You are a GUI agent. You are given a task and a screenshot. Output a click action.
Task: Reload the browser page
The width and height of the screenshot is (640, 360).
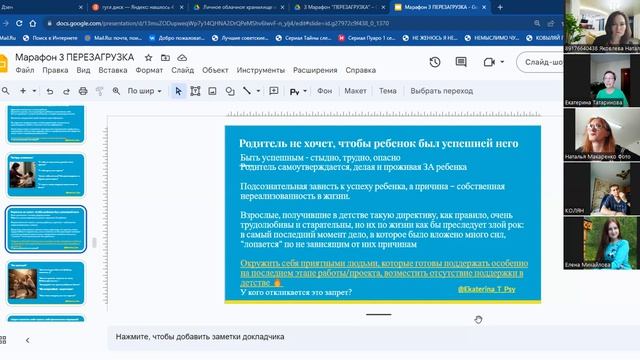(19, 23)
